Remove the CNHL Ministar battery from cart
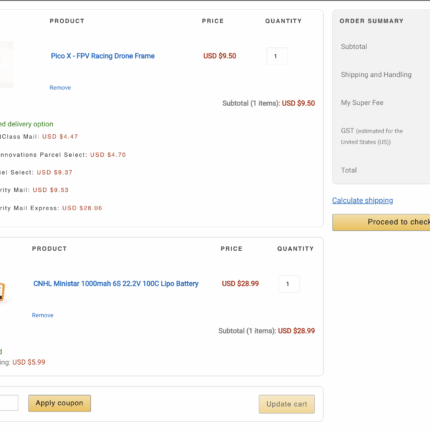430x430 pixels. pos(43,315)
